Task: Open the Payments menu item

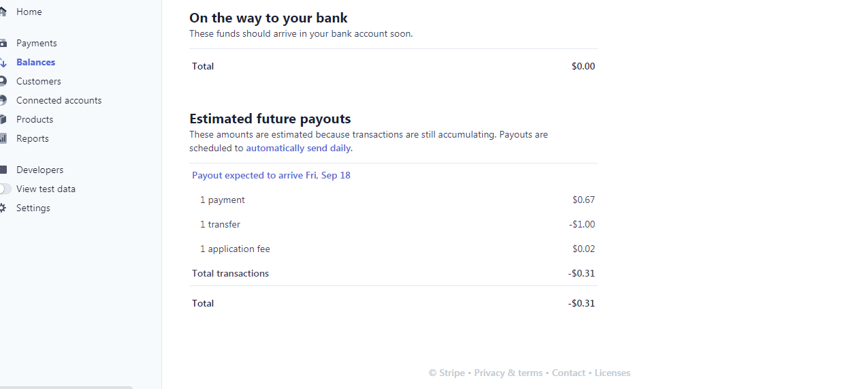Action: coord(37,43)
